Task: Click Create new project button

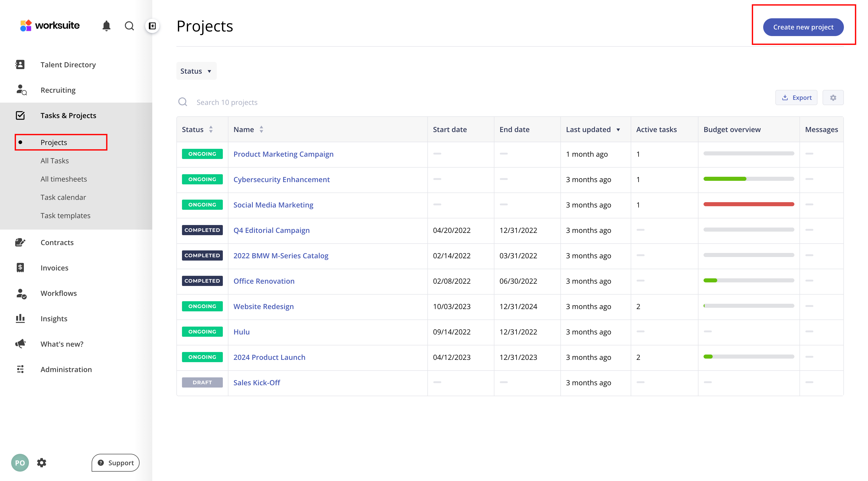Action: point(803,27)
